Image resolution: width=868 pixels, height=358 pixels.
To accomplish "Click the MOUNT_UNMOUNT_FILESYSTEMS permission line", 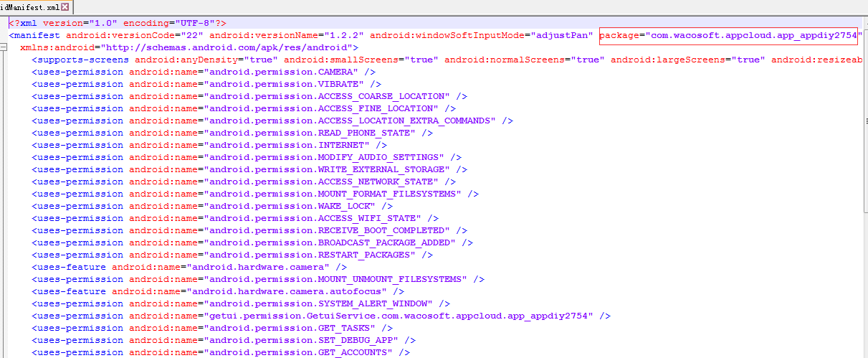I will click(258, 279).
